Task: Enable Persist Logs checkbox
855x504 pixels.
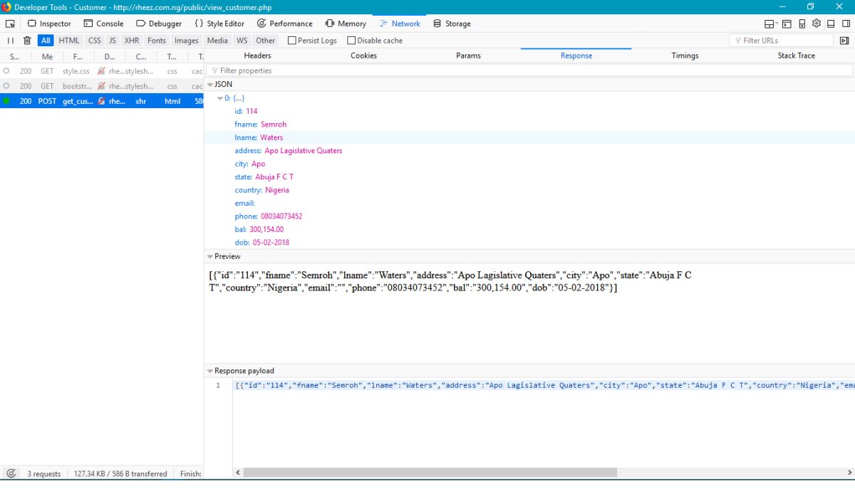Action: pos(312,41)
